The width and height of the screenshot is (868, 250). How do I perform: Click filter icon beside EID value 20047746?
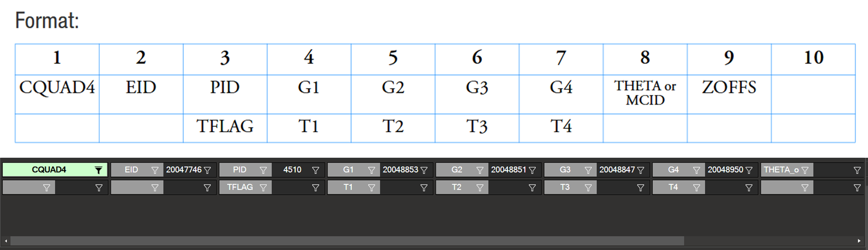click(x=207, y=170)
